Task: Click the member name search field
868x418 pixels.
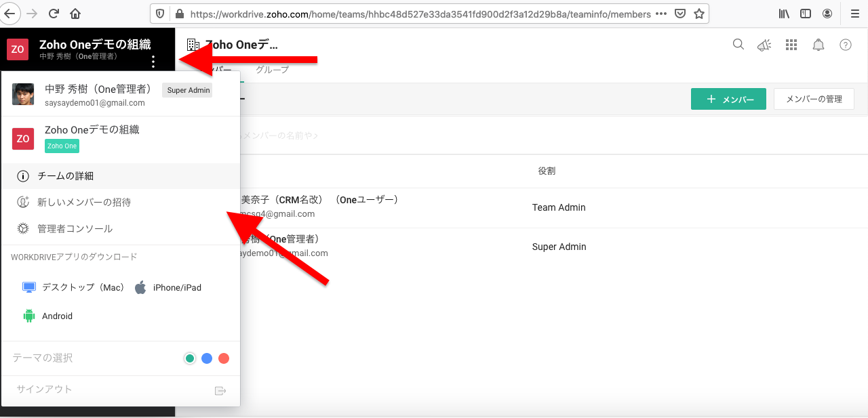Action: click(279, 135)
